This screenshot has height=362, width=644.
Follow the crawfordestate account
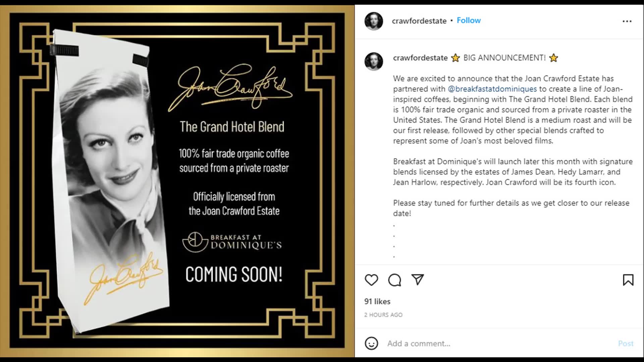[x=469, y=20]
